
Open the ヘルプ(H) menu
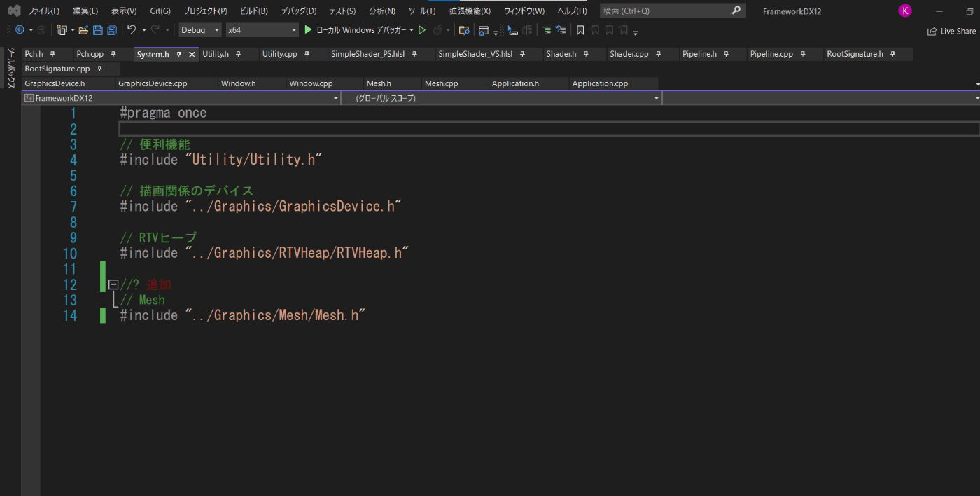(572, 11)
